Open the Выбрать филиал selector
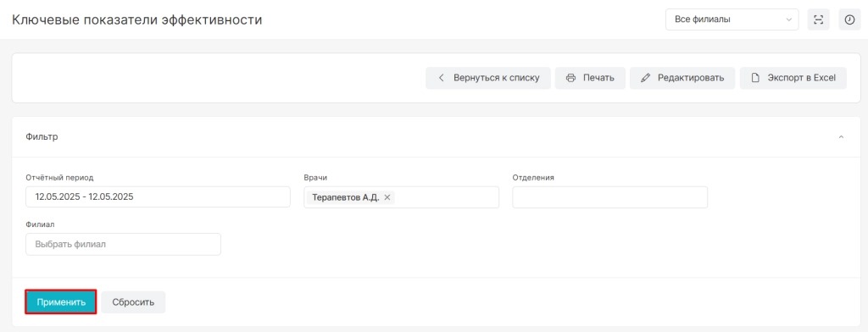The width and height of the screenshot is (868, 332). pyautogui.click(x=123, y=244)
